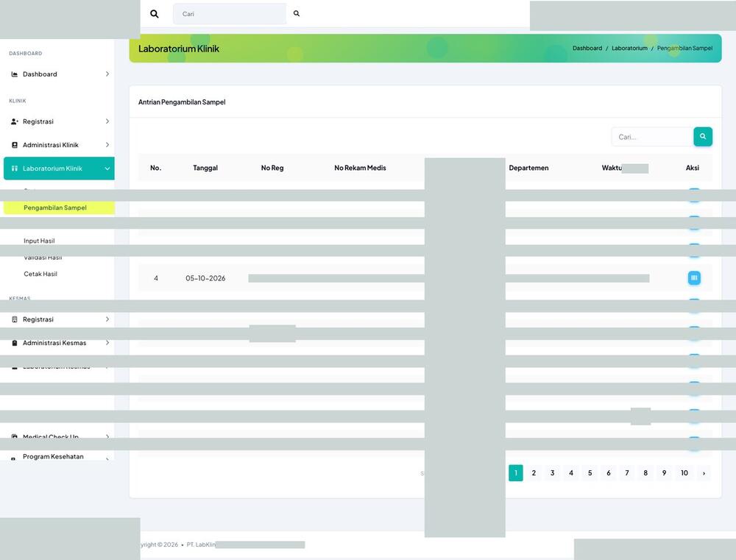Click the large magnifier icon in the top bar
This screenshot has height=560, width=736.
tap(154, 14)
